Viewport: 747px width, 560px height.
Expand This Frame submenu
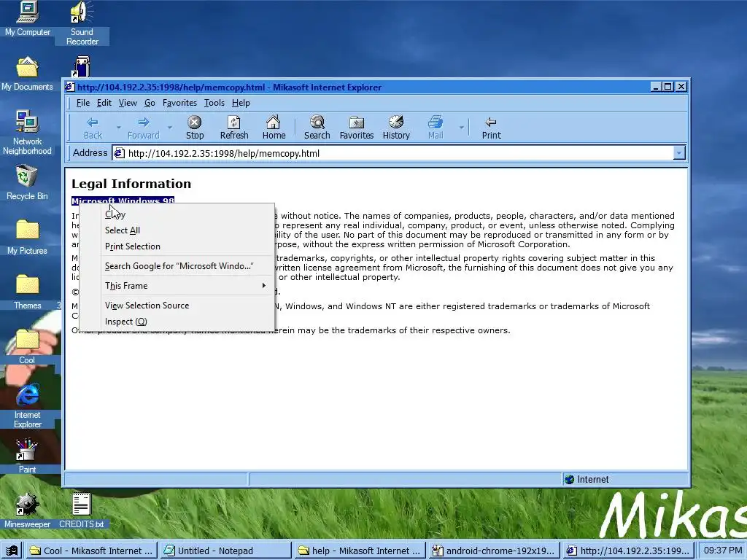coord(185,286)
